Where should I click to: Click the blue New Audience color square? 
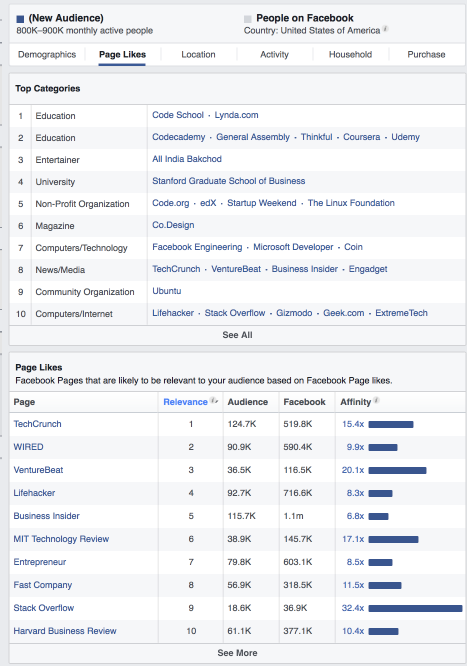pyautogui.click(x=20, y=19)
